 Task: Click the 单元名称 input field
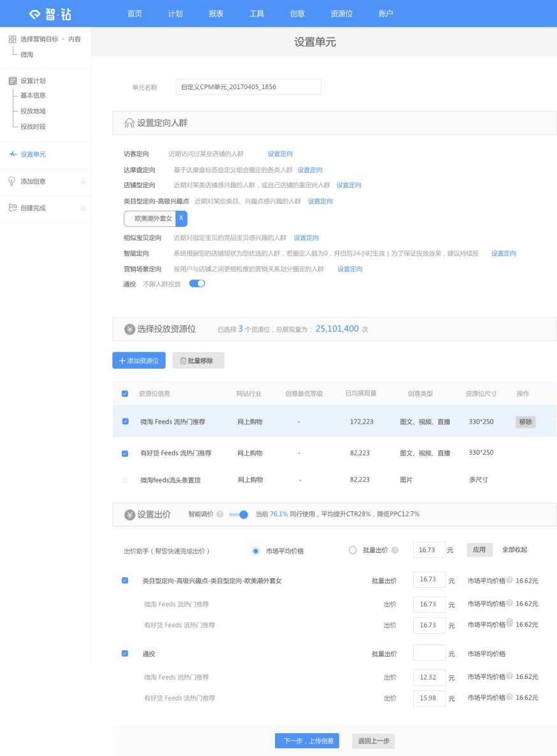pyautogui.click(x=248, y=87)
